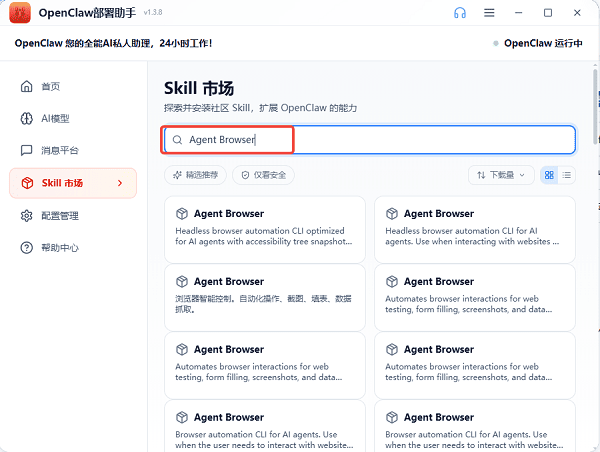Click cube icon of Headless CLI optimized card

point(182,214)
